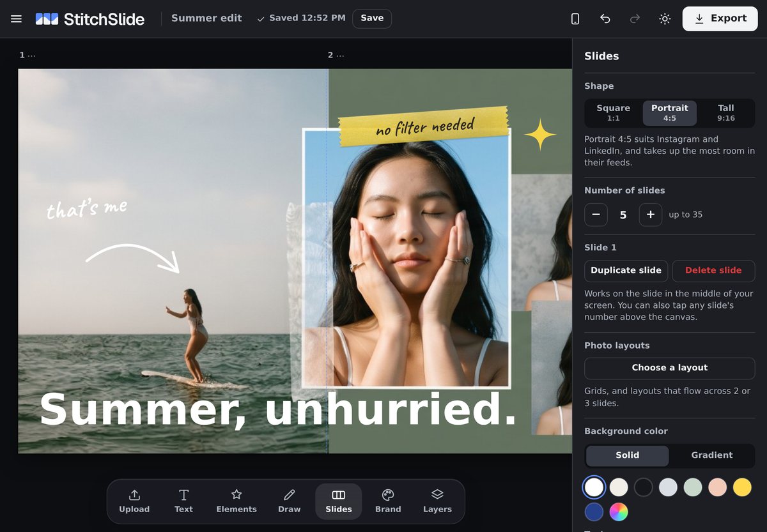Viewport: 767px width, 532px height.
Task: Choose the Square 1:1 shape
Action: tap(614, 113)
